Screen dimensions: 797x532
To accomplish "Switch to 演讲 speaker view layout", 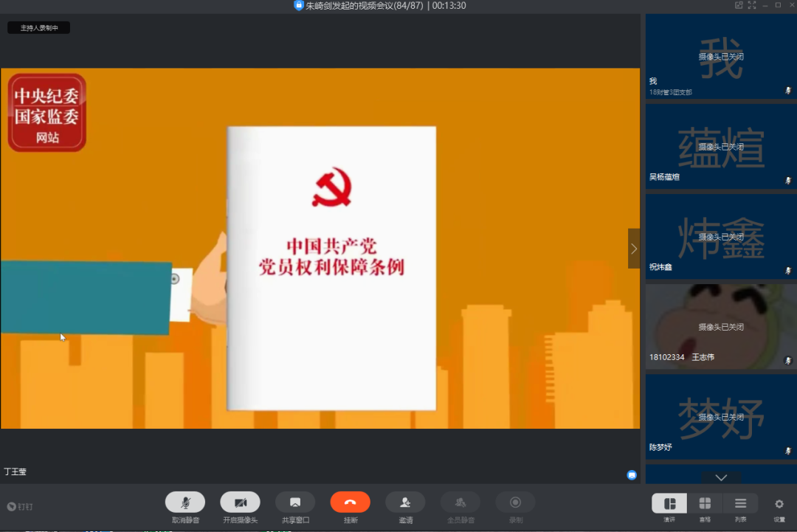I will 669,503.
